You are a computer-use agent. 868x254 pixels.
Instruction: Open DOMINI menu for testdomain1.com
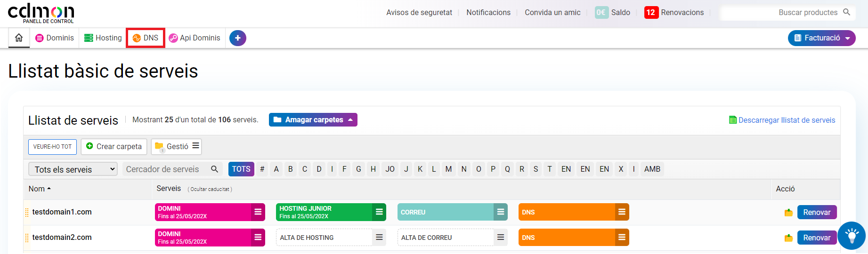coord(258,212)
